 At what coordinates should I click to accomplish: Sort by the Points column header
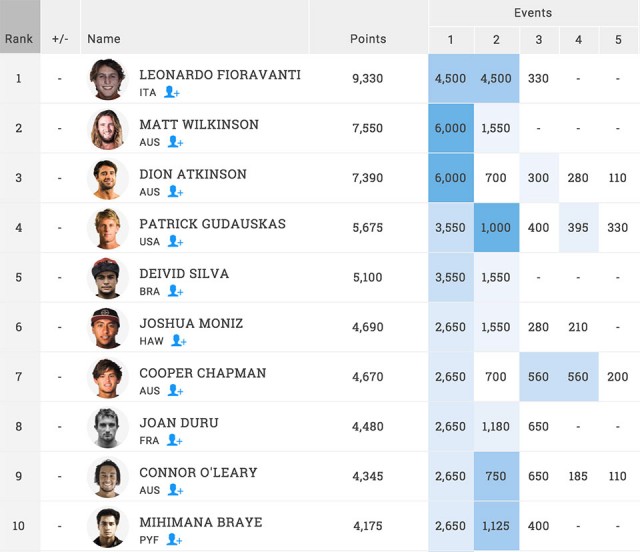pyautogui.click(x=368, y=39)
